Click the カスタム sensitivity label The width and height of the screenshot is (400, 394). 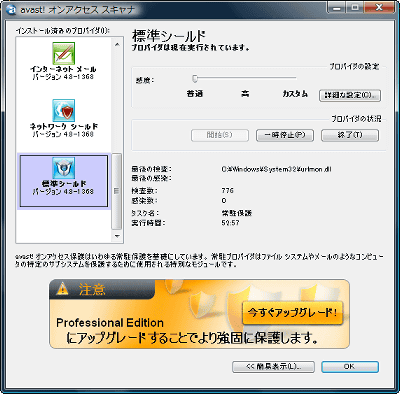[x=295, y=94]
